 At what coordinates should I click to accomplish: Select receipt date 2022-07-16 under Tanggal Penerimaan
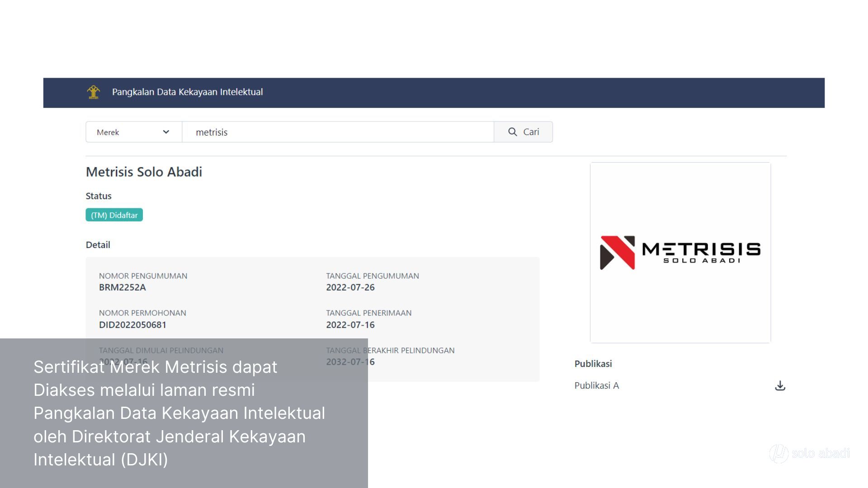pos(350,325)
